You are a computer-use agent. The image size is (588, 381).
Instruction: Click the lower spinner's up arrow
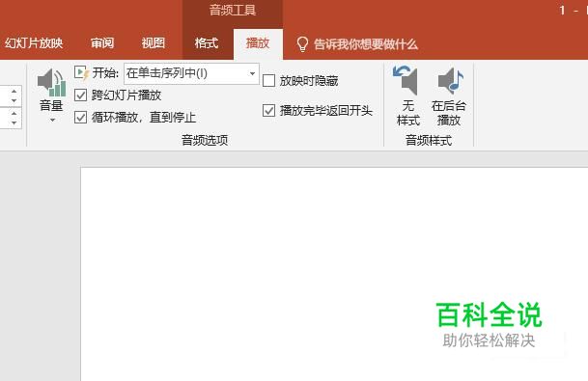coord(14,113)
